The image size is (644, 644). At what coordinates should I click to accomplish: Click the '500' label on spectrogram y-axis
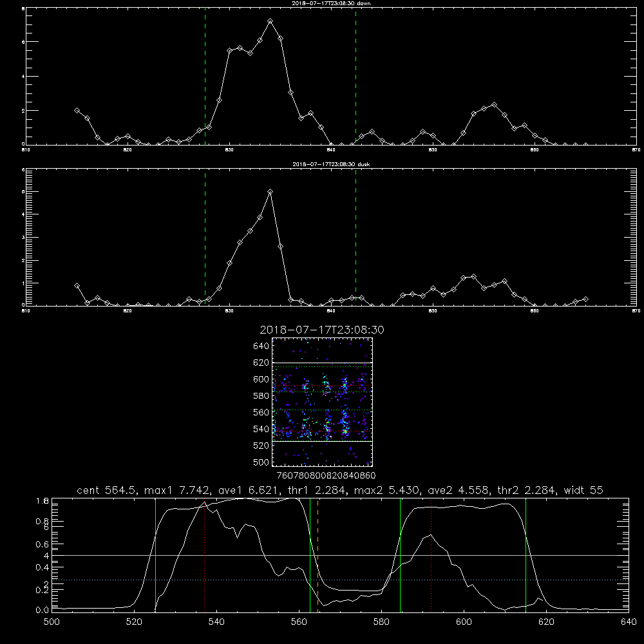click(261, 462)
